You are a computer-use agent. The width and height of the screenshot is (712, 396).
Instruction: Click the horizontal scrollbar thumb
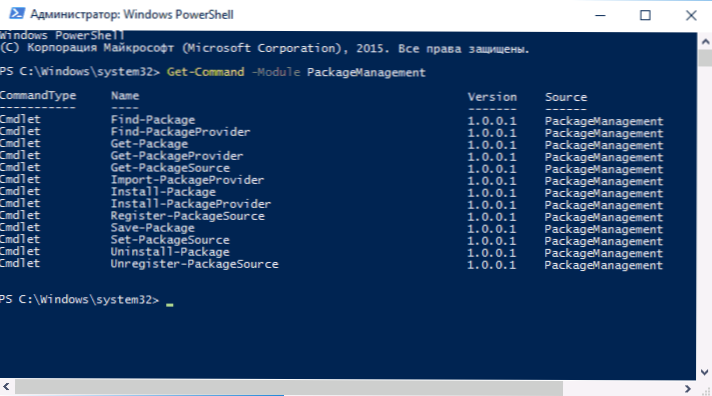pos(289,388)
